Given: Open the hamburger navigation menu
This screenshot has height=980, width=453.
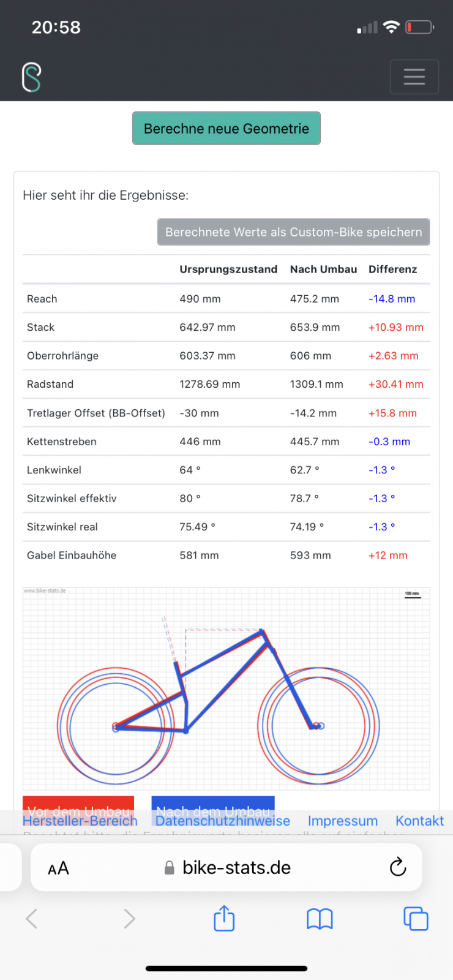Looking at the screenshot, I should pos(414,77).
